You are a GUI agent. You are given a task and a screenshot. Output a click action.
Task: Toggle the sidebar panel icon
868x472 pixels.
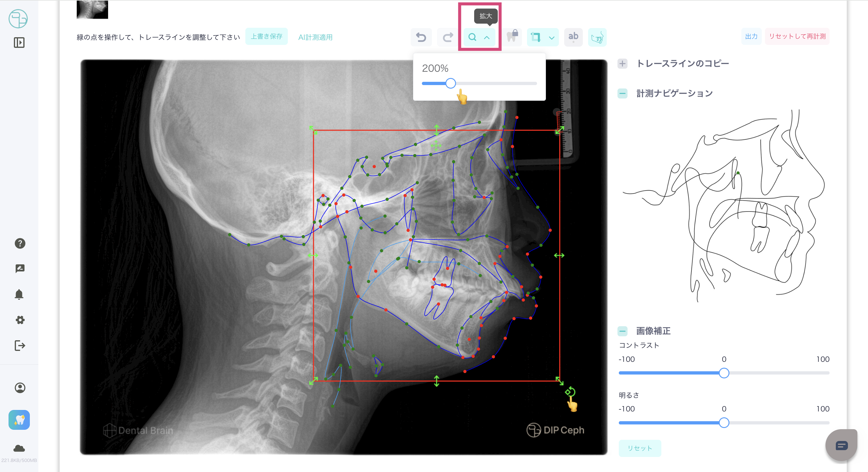(19, 43)
